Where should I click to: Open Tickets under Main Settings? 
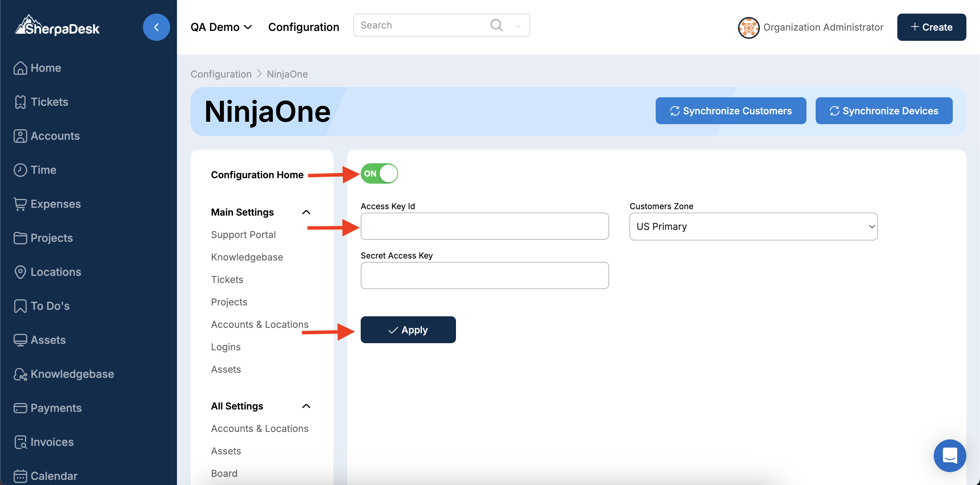click(x=227, y=280)
